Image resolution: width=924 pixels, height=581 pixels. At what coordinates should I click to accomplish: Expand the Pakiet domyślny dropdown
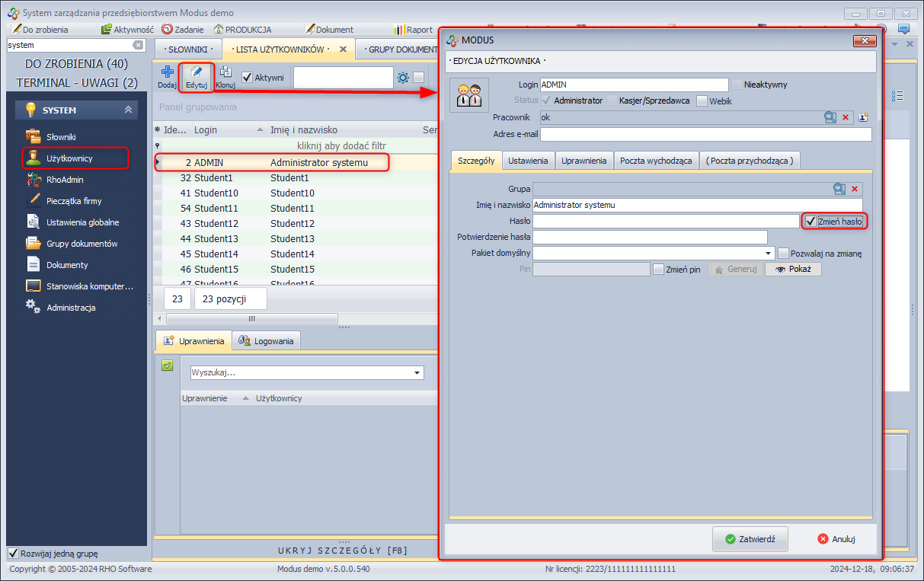tap(769, 253)
